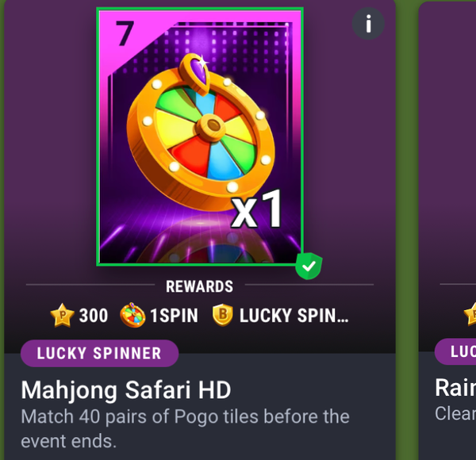Screen dimensions: 476x460
Task: Click the gold B badge reward icon
Action: tap(222, 315)
